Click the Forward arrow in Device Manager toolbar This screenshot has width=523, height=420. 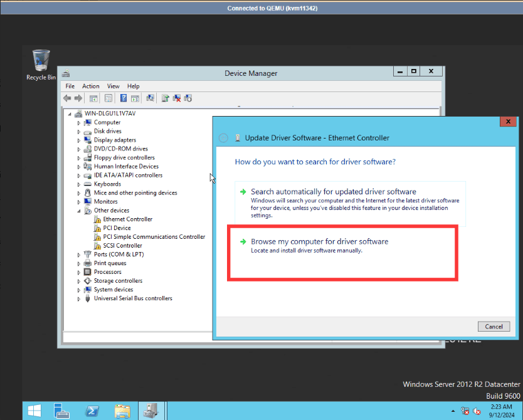78,98
